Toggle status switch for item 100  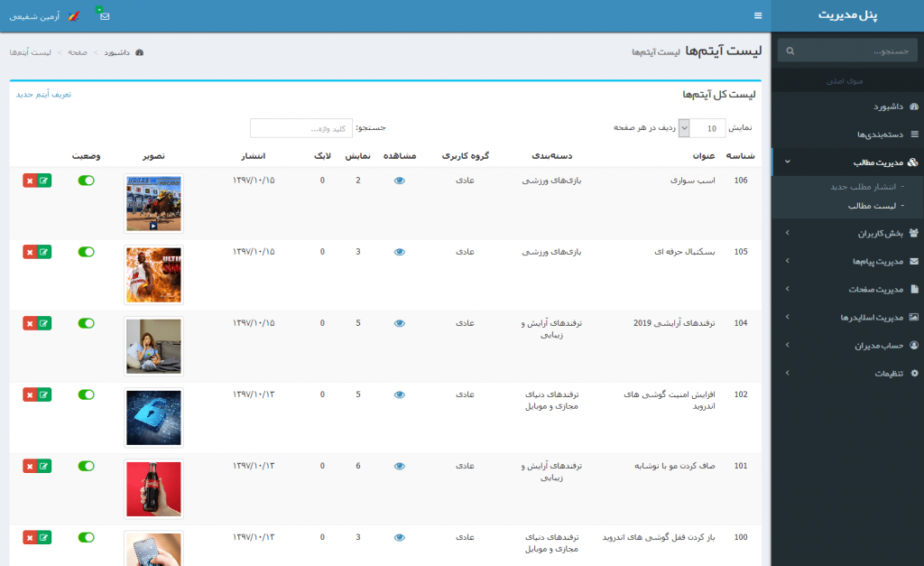[x=86, y=537]
